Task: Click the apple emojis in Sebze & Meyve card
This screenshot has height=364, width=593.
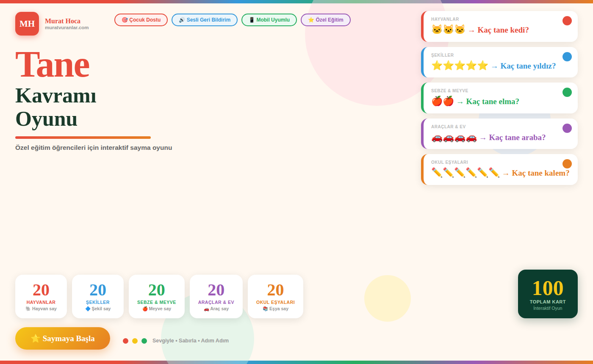Action: tap(443, 101)
